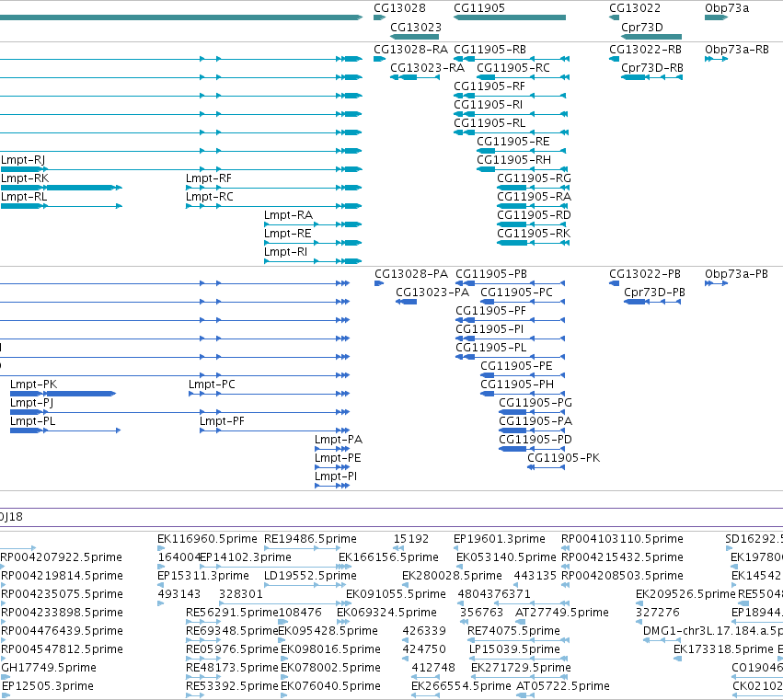The width and height of the screenshot is (783, 700).
Task: Select protein CG11905-PB label
Action: [491, 274]
